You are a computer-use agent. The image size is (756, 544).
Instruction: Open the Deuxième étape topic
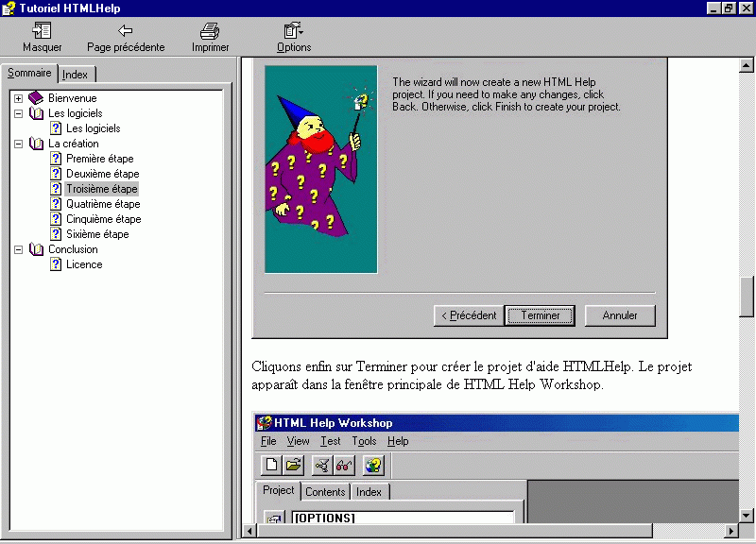click(x=103, y=174)
